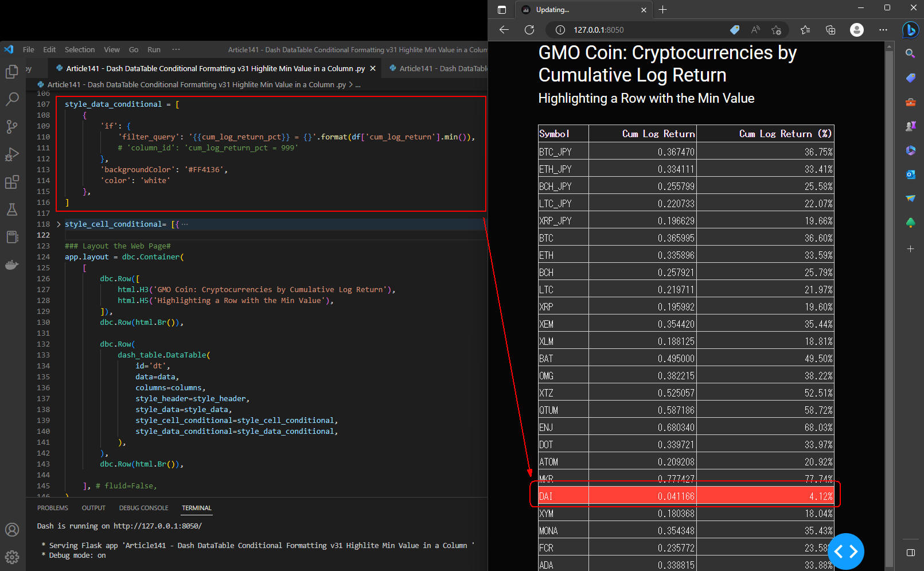This screenshot has width=924, height=571.
Task: Select the TERMINAL panel tab
Action: coord(197,508)
